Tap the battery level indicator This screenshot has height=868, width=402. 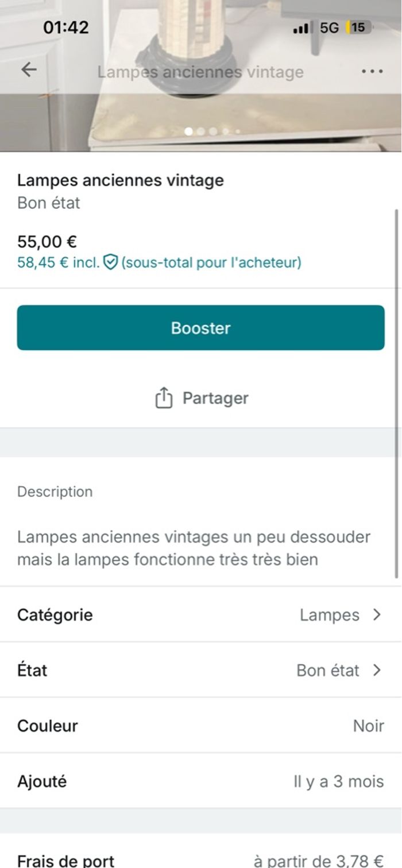(358, 28)
